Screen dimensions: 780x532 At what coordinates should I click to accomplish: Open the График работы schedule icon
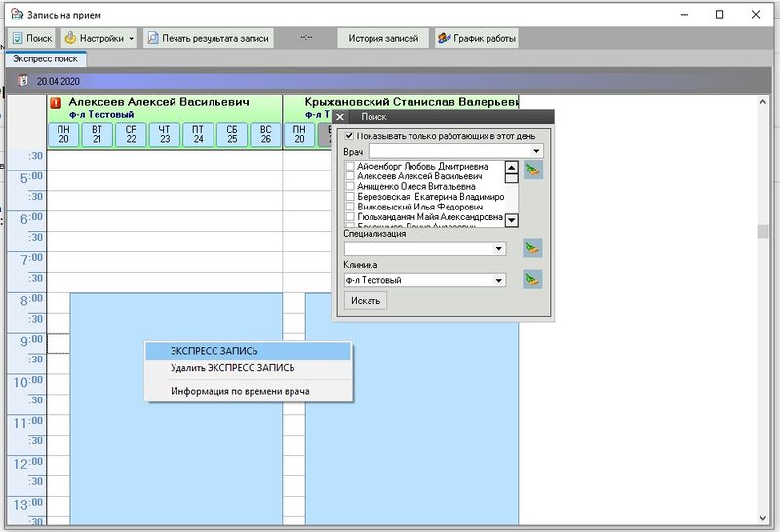pos(444,39)
